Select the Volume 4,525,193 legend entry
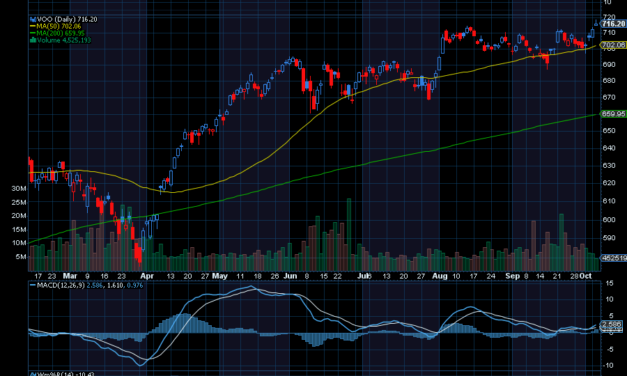The image size is (627, 376). pos(64,40)
